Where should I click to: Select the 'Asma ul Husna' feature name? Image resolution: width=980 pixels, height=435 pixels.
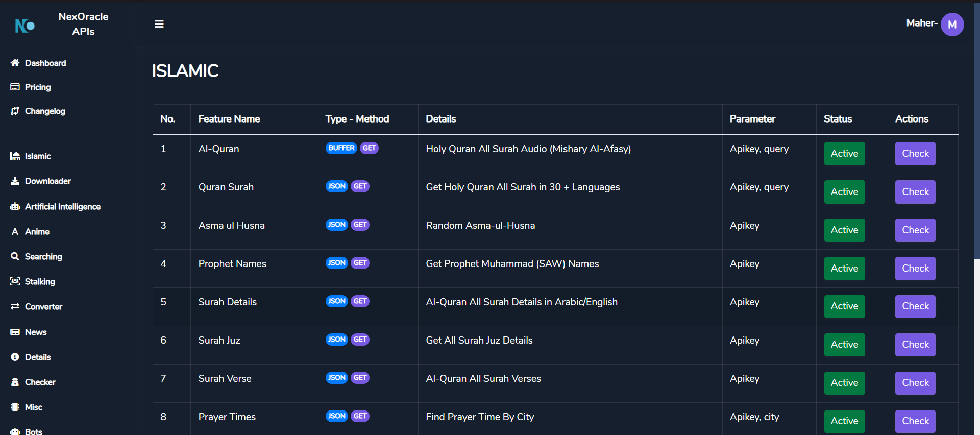pos(232,225)
